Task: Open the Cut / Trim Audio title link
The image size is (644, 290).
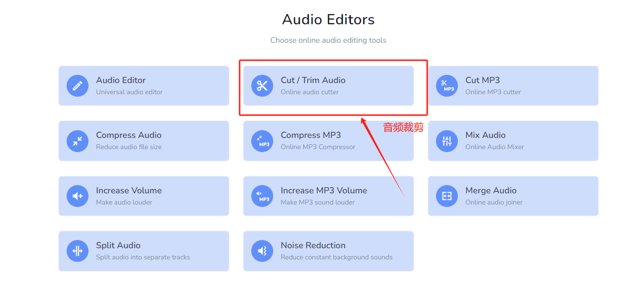Action: (313, 80)
